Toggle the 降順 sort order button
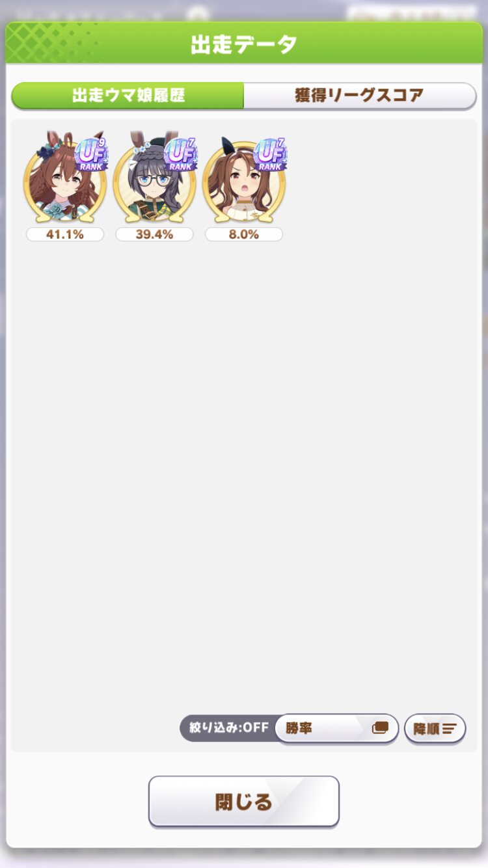The height and width of the screenshot is (868, 488). coord(435,728)
